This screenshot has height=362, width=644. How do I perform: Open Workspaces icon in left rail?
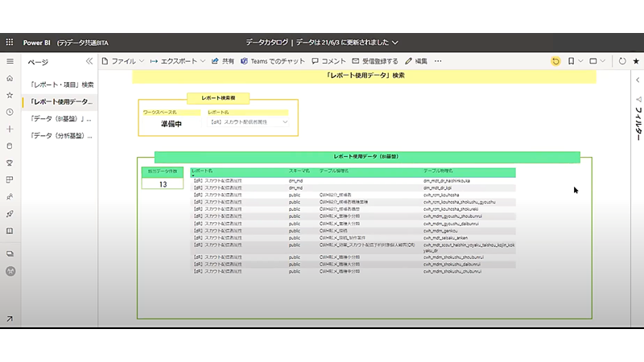click(10, 253)
